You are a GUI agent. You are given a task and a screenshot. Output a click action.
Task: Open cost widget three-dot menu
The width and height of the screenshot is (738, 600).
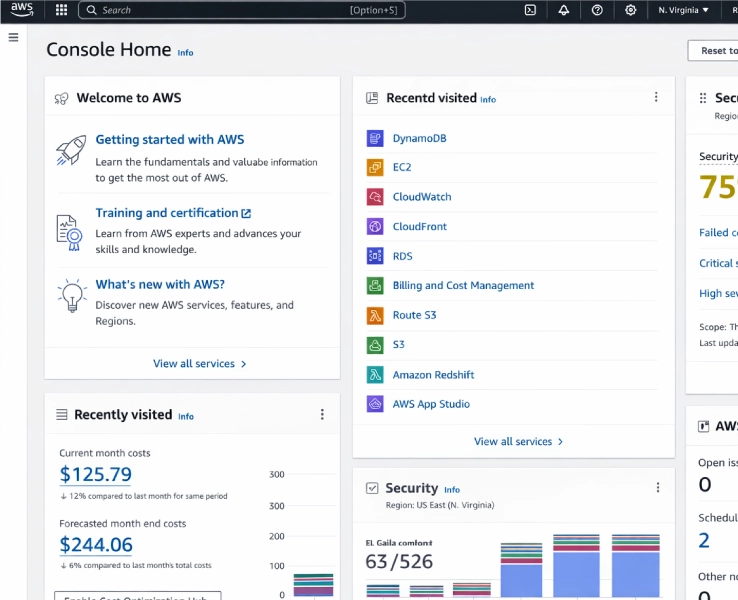pos(322,414)
